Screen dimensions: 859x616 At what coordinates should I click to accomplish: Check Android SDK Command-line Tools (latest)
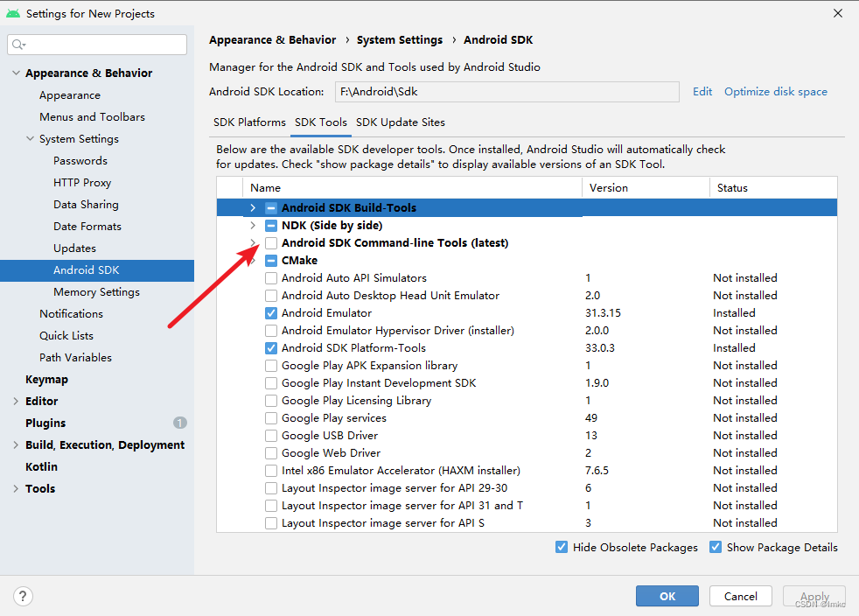270,242
